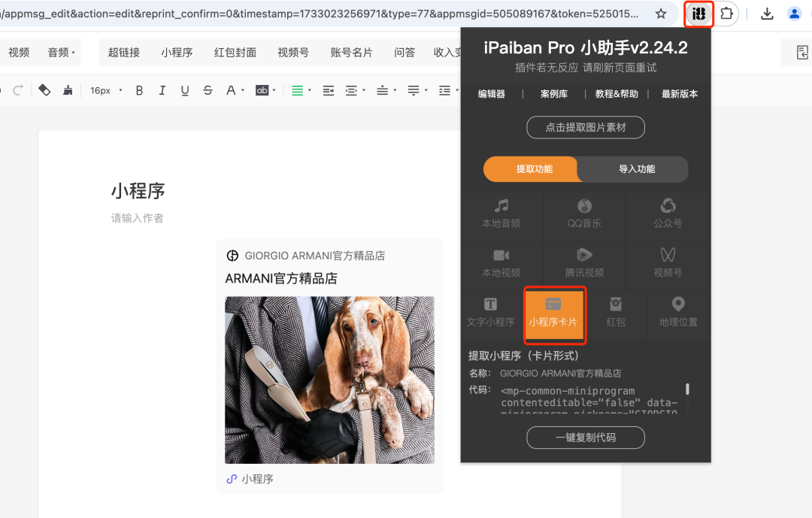The image size is (812, 518).
Task: Open the 视频 insert menu
Action: (19, 53)
